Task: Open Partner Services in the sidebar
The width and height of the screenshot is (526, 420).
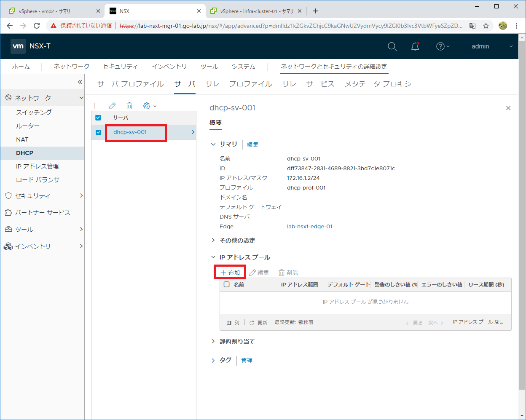Action: (x=42, y=212)
